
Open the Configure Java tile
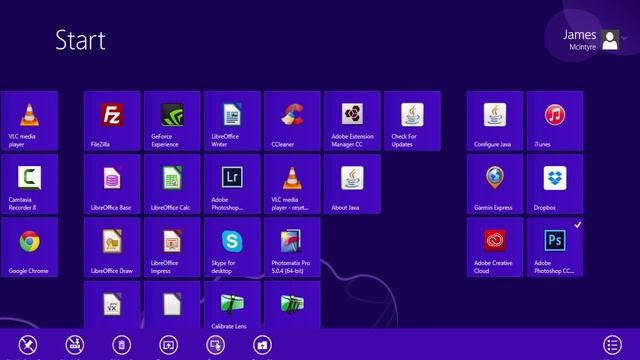pyautogui.click(x=495, y=121)
